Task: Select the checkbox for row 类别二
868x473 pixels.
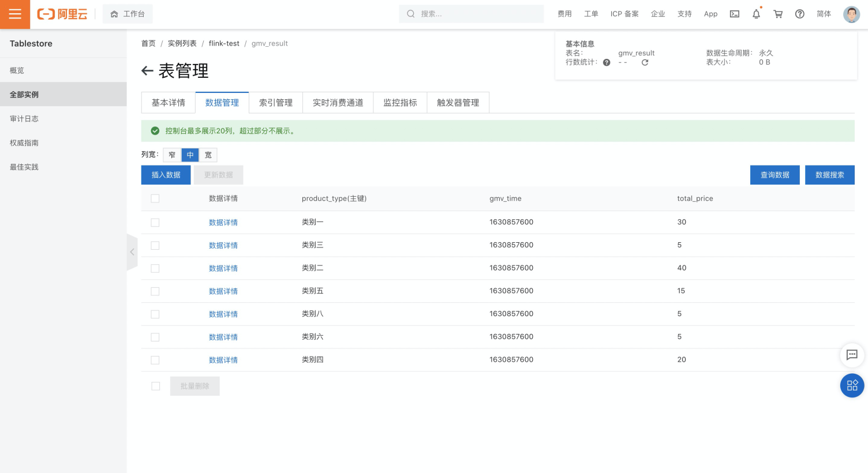Action: tap(155, 268)
